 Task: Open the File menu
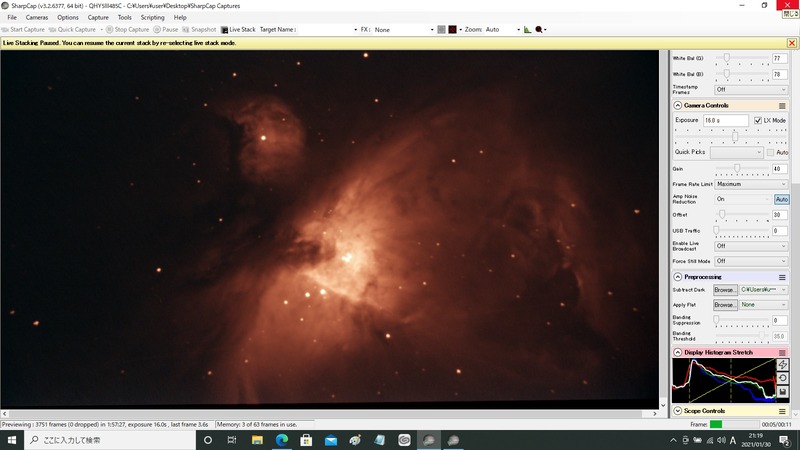[12, 17]
